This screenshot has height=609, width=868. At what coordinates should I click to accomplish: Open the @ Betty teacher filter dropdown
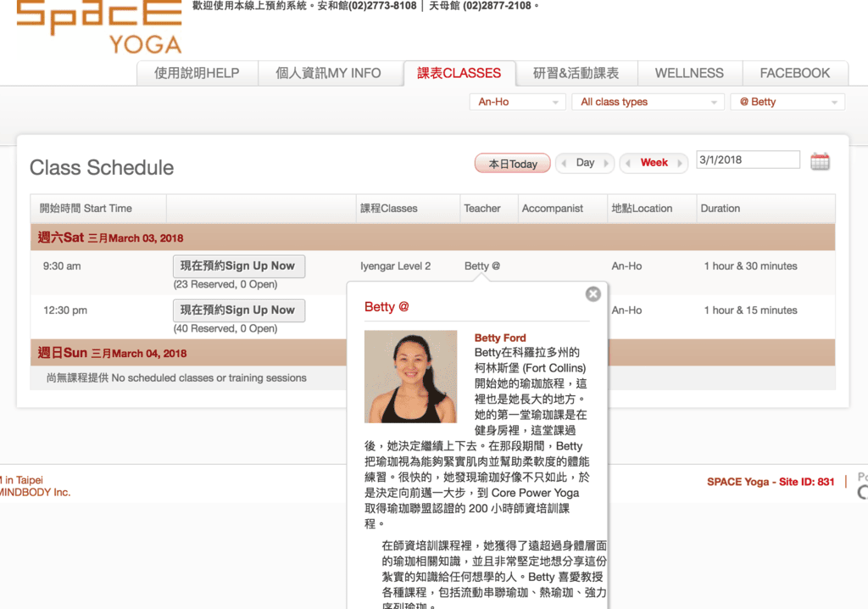pyautogui.click(x=787, y=102)
